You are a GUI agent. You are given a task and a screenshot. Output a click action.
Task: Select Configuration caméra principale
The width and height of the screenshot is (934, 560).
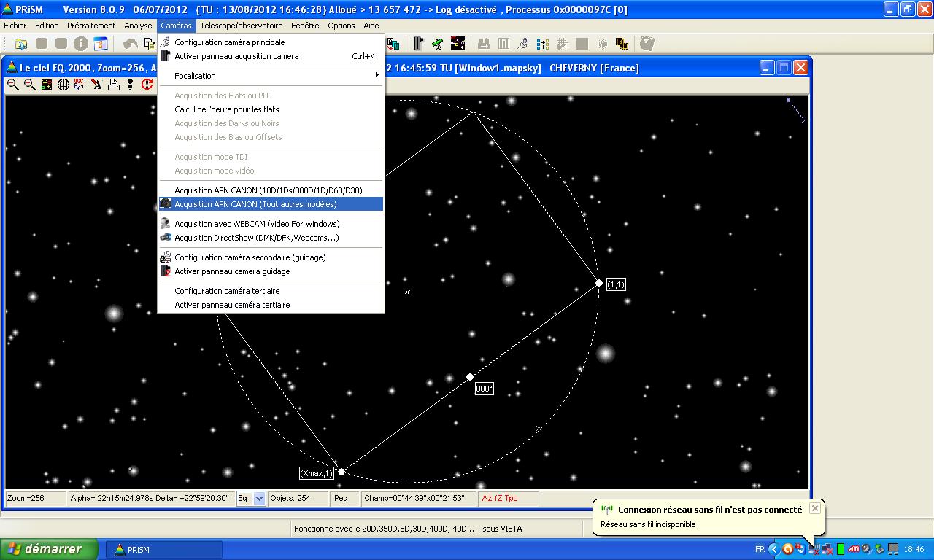tap(229, 42)
